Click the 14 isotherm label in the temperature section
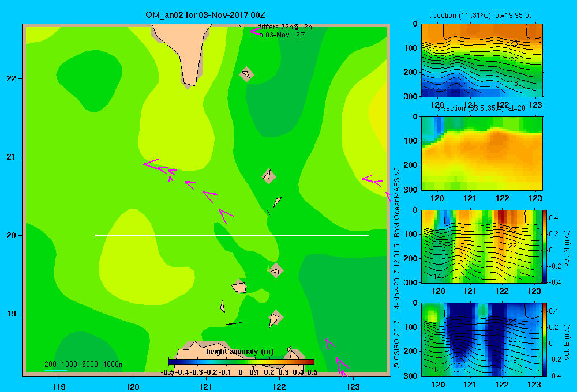The image size is (577, 392). click(436, 90)
